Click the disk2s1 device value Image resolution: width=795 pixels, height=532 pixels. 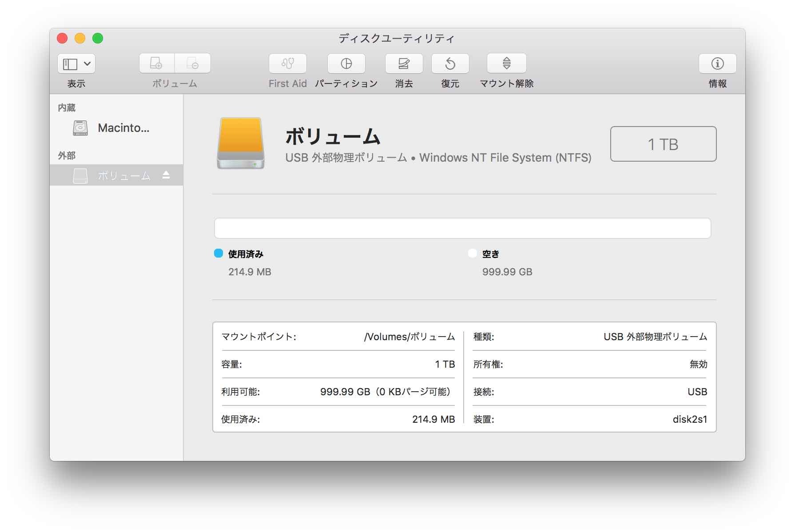click(x=690, y=419)
